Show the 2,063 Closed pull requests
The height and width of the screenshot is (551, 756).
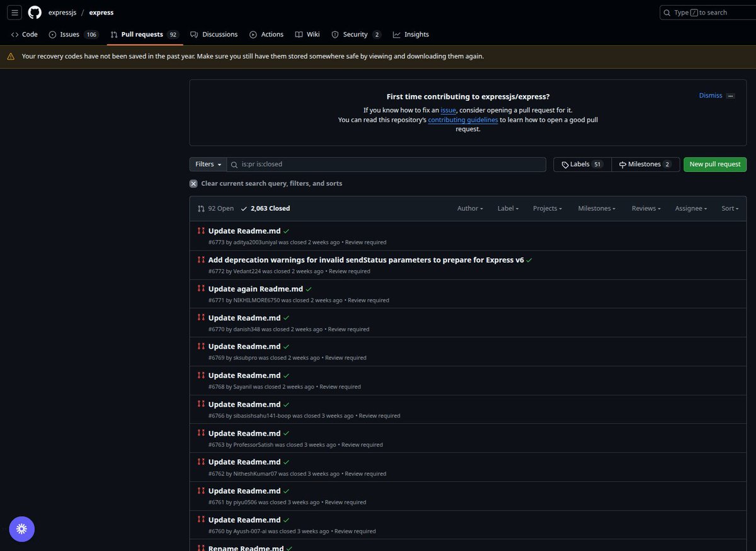pos(265,208)
